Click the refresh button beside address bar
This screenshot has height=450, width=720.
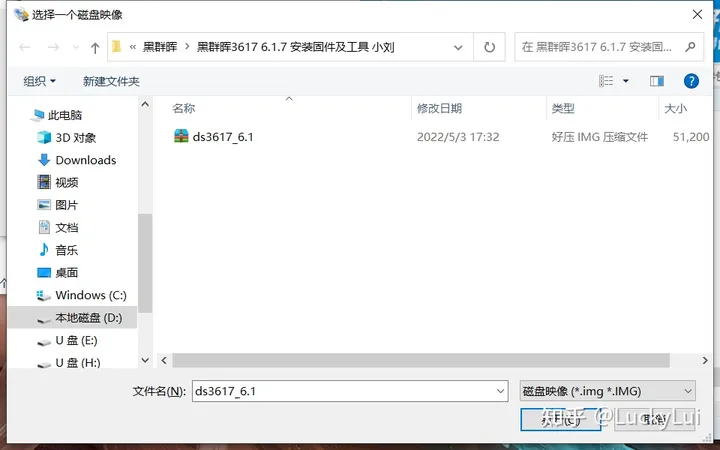[489, 47]
